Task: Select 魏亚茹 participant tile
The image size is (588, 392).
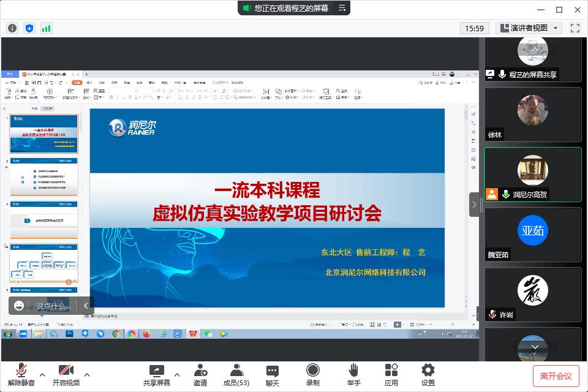Action: tap(533, 235)
